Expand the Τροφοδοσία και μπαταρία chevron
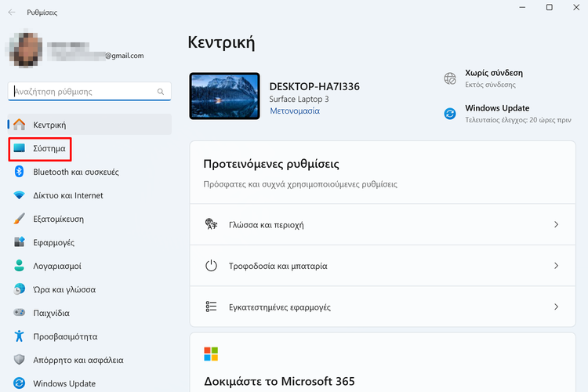This screenshot has height=392, width=588. tap(556, 266)
